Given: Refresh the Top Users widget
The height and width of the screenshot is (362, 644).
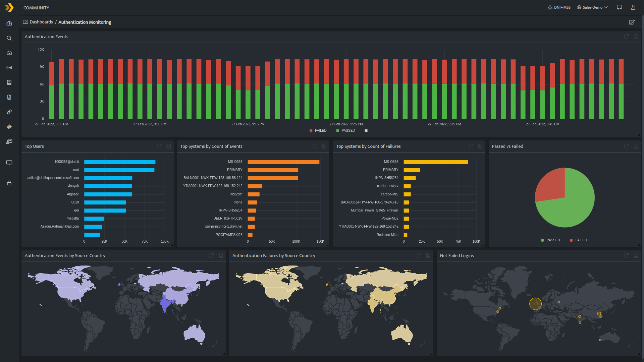Looking at the screenshot, I should coord(159,146).
